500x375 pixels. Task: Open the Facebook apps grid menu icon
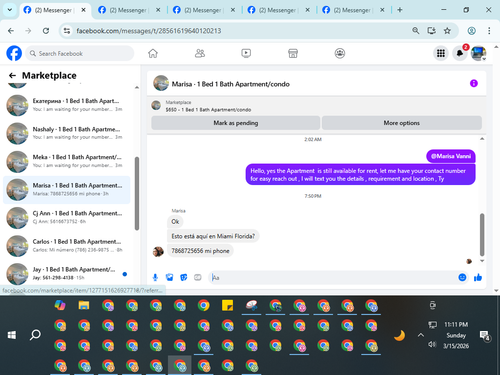(441, 53)
